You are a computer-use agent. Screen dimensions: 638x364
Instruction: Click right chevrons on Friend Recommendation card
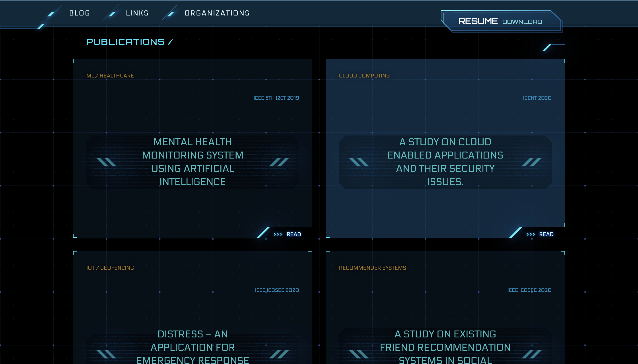click(532, 354)
